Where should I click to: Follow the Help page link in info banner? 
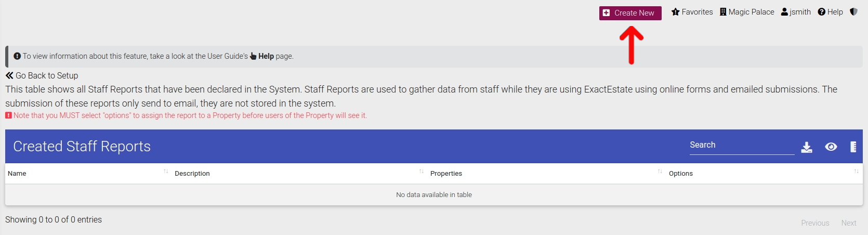(266, 56)
